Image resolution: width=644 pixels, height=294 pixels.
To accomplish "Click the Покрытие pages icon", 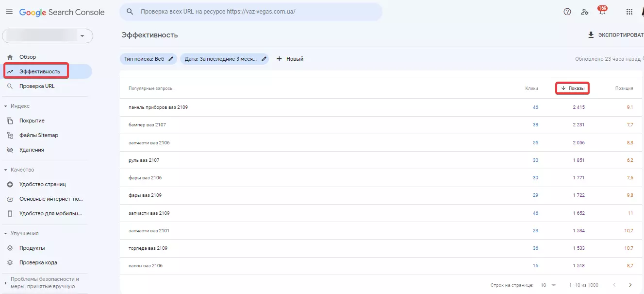I will pyautogui.click(x=10, y=121).
